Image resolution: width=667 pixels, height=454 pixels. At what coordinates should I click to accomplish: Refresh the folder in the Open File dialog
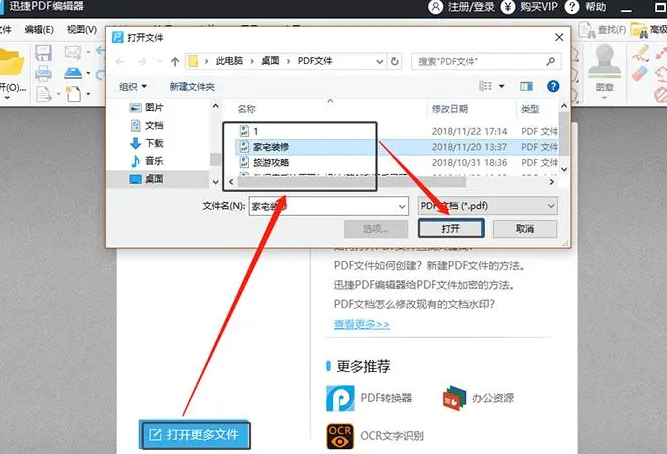coord(394,61)
